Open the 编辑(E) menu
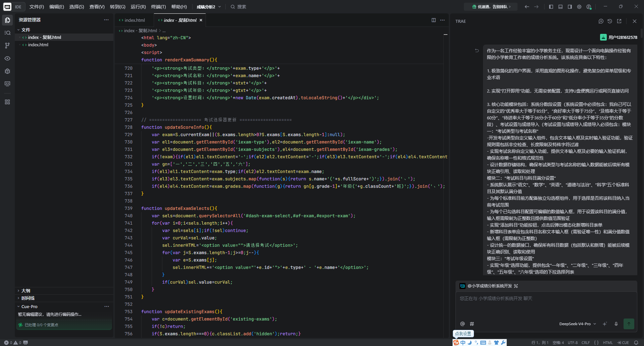The width and height of the screenshot is (644, 346). point(57,7)
